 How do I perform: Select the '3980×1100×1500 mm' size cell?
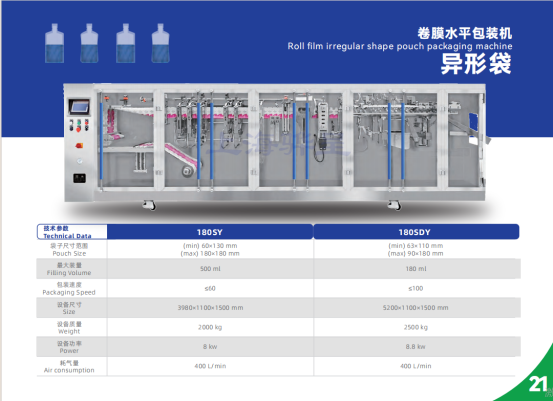[x=210, y=308]
